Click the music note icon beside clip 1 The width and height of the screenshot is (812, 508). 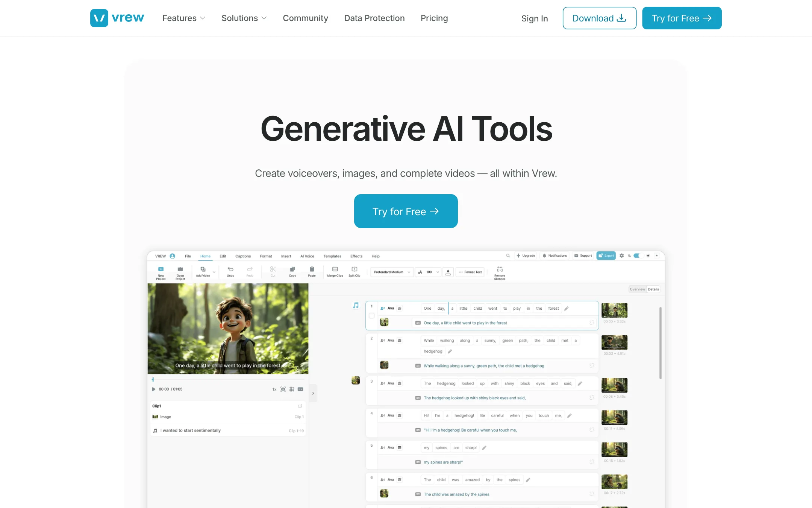356,305
